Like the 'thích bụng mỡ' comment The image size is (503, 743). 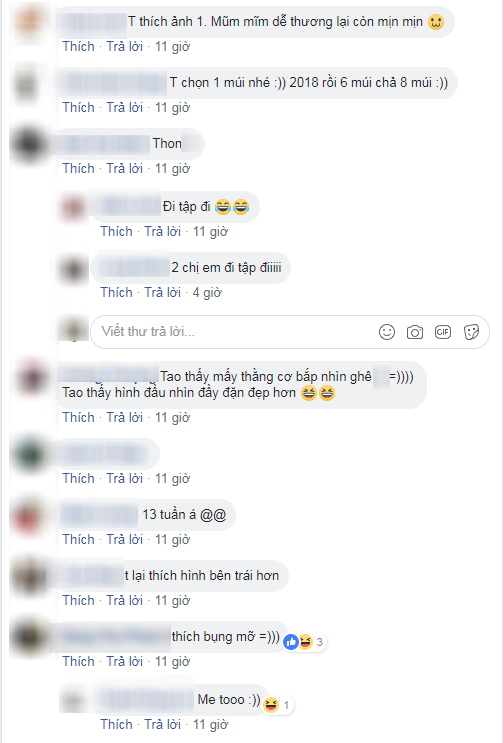click(79, 661)
